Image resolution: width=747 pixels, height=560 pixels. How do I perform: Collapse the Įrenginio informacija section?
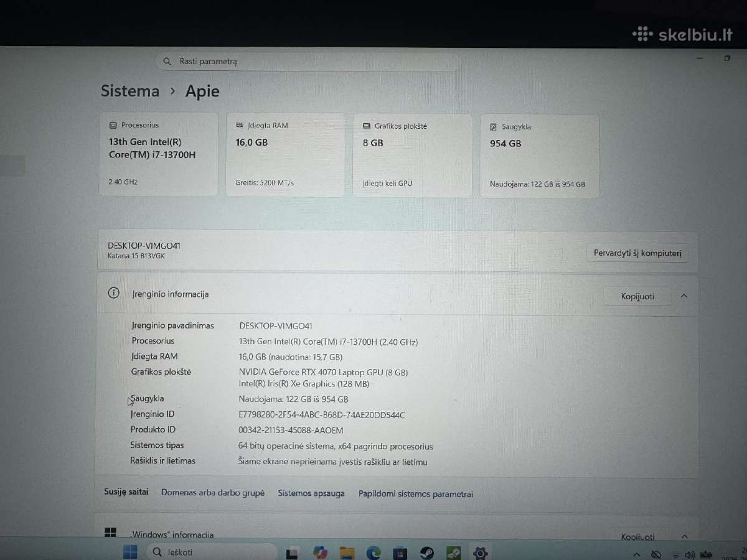[684, 296]
